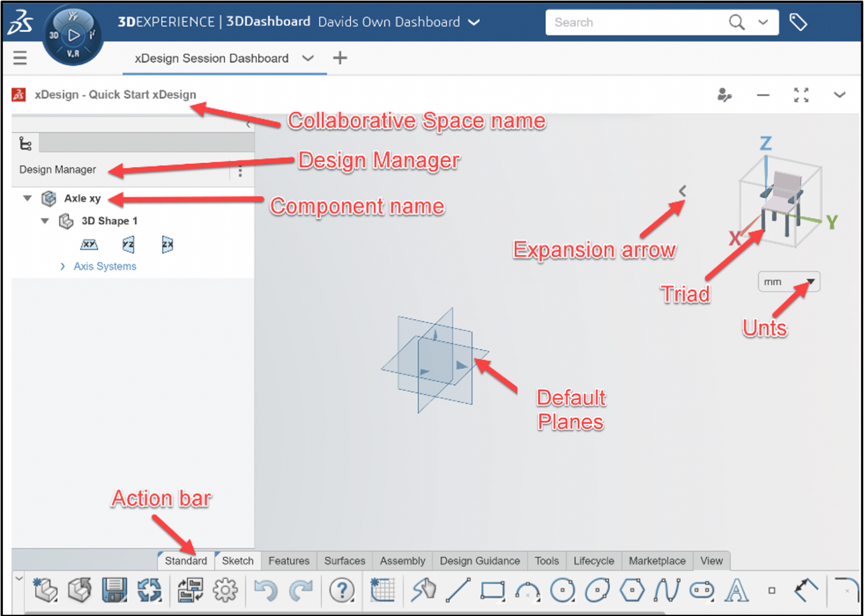Expand the Axis Systems node
865x616 pixels.
pyautogui.click(x=63, y=266)
